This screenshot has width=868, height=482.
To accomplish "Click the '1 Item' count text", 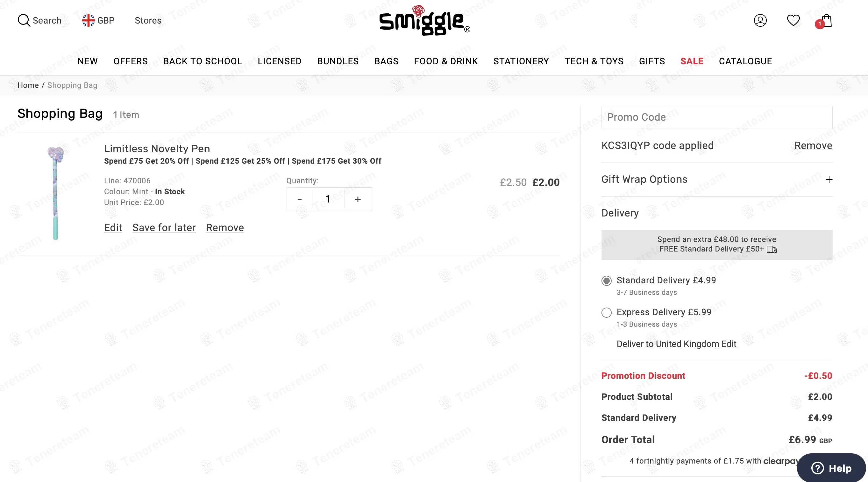I will pyautogui.click(x=126, y=115).
